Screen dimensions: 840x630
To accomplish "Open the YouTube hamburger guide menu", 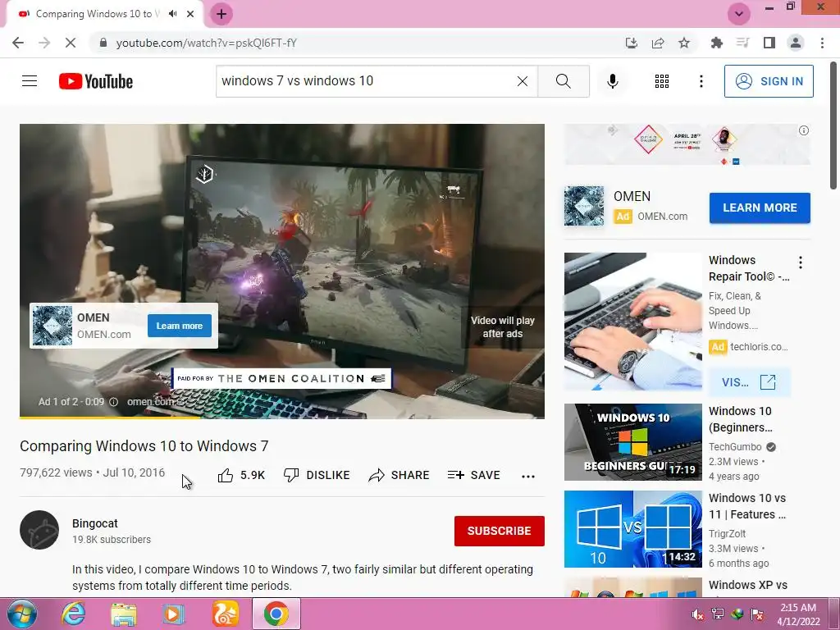I will [x=30, y=81].
